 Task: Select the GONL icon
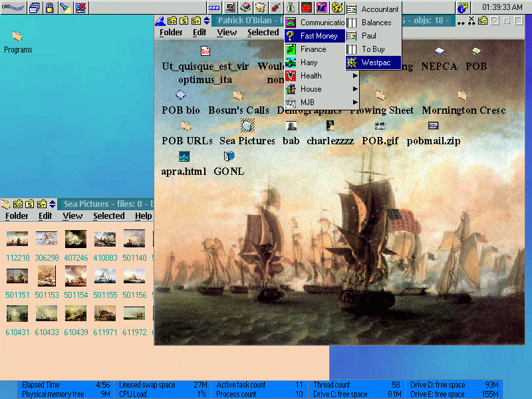point(229,156)
